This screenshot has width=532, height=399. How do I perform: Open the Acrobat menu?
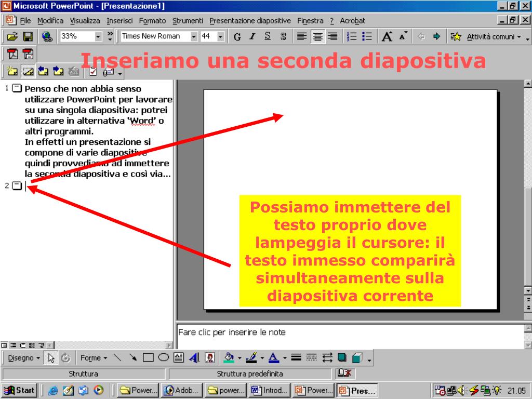(x=353, y=21)
